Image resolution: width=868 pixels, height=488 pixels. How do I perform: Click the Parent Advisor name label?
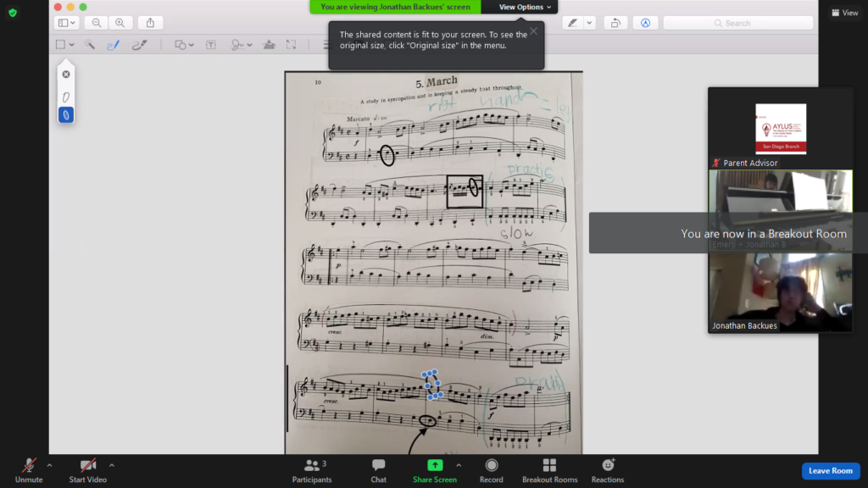coord(750,163)
